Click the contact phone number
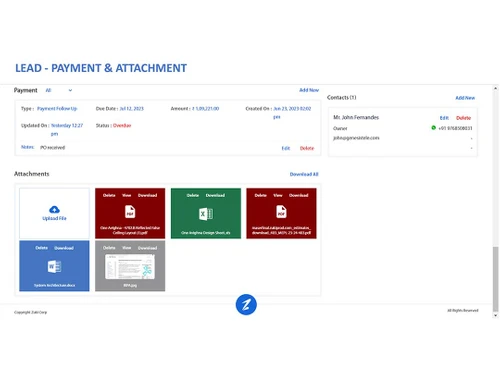This screenshot has width=500, height=375. [455, 128]
